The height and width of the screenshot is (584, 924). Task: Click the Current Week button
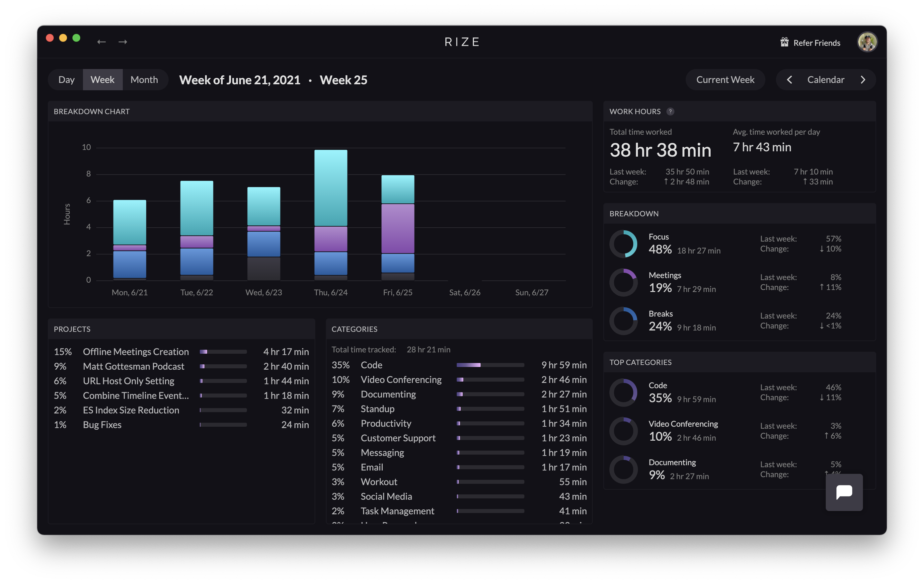(x=725, y=79)
